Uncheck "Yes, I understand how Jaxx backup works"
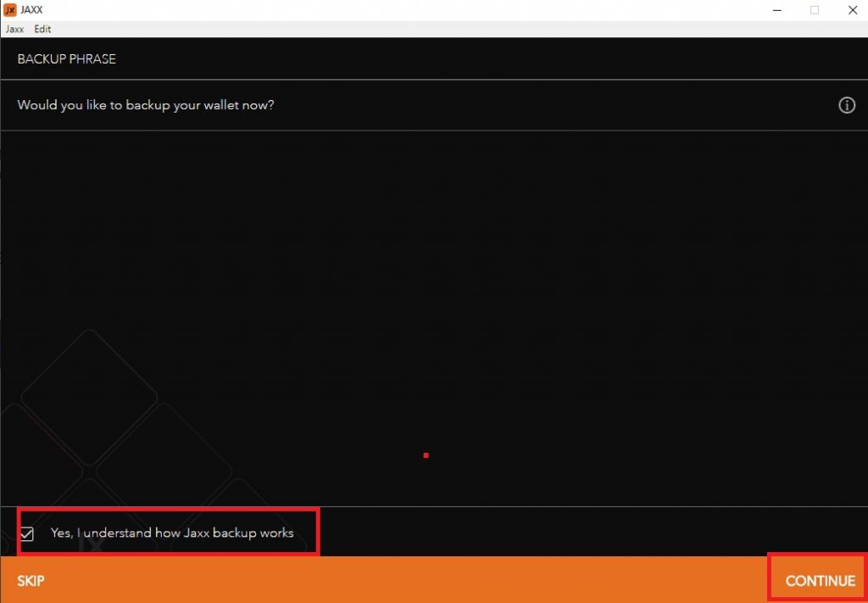 coord(26,534)
